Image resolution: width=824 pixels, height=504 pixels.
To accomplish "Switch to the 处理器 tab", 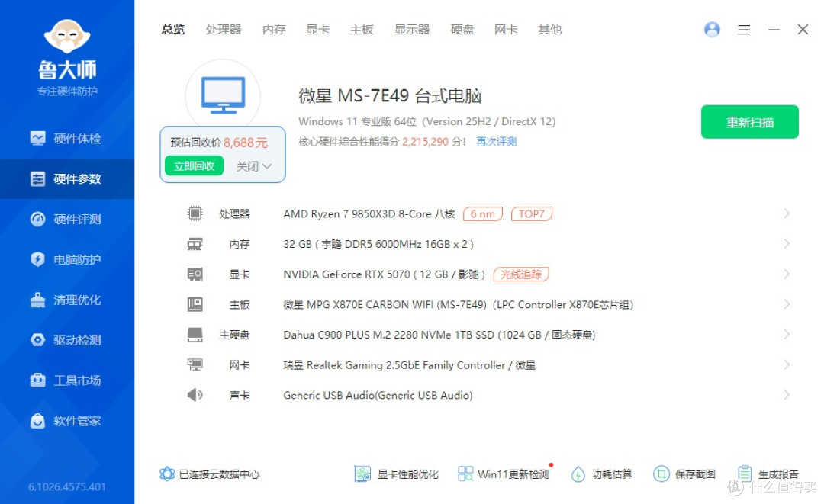I will [224, 30].
